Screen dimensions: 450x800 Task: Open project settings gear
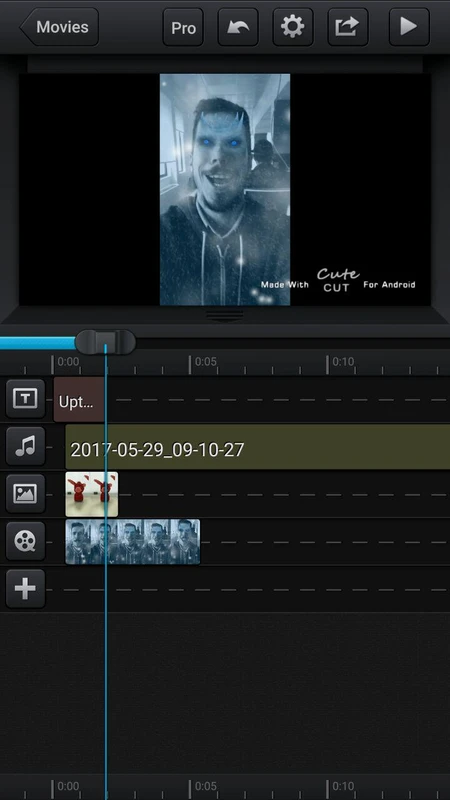(293, 27)
